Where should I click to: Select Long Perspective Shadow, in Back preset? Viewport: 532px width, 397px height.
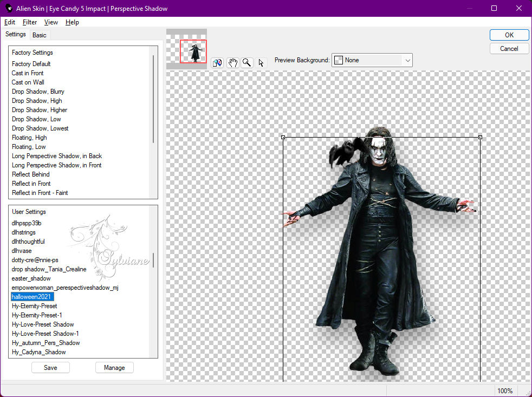pyautogui.click(x=57, y=156)
